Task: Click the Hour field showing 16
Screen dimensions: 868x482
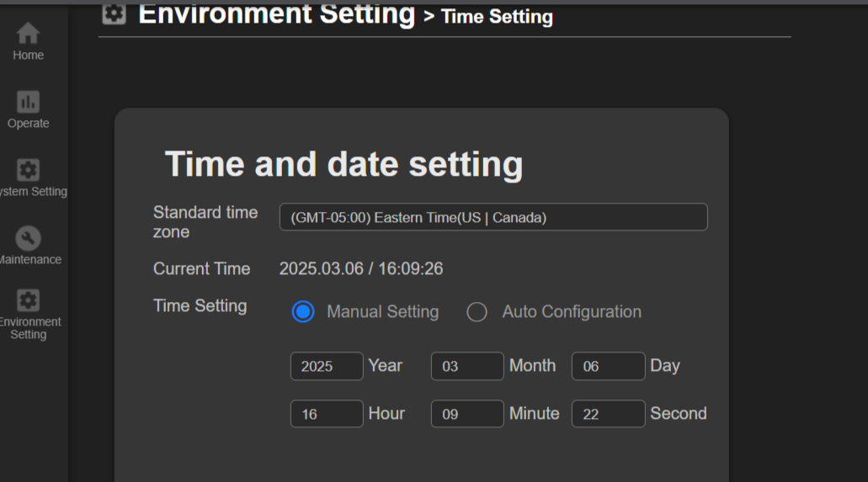Action: click(x=327, y=413)
